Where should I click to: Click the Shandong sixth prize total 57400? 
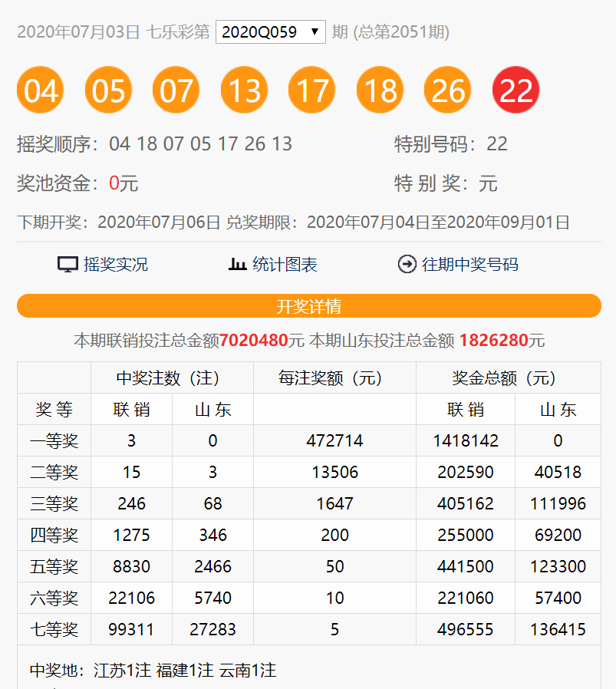tap(558, 598)
